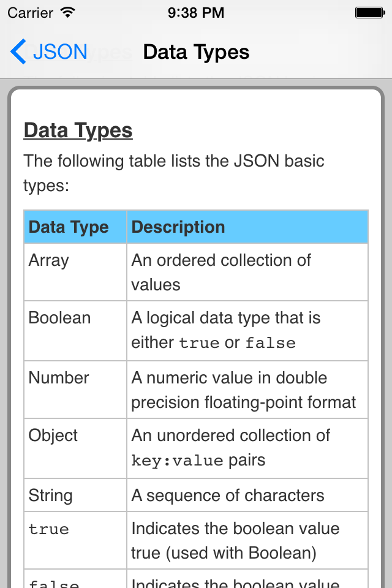The height and width of the screenshot is (588, 392).
Task: Tap the Description column header
Action: [178, 227]
